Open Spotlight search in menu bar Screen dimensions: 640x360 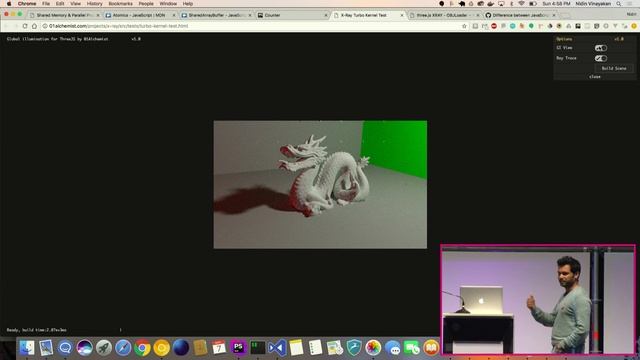pos(619,4)
